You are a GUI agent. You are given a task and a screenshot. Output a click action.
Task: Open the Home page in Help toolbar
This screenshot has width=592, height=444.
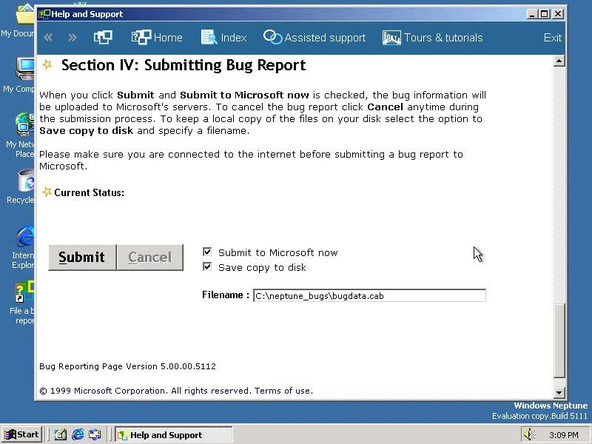click(157, 37)
